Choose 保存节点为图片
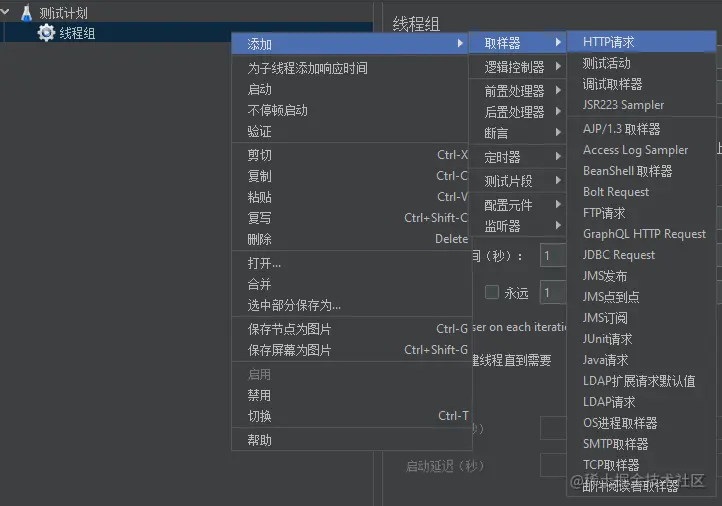722x506 pixels. click(352, 329)
